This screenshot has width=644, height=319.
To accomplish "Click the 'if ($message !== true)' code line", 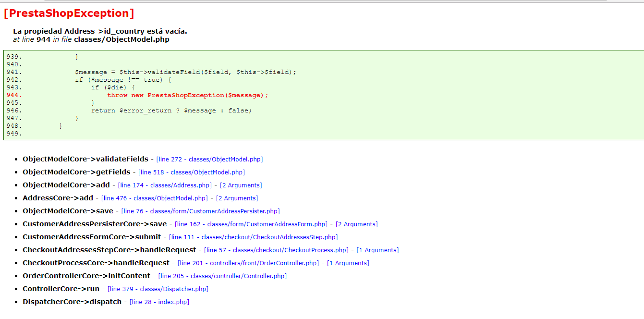I will (123, 80).
